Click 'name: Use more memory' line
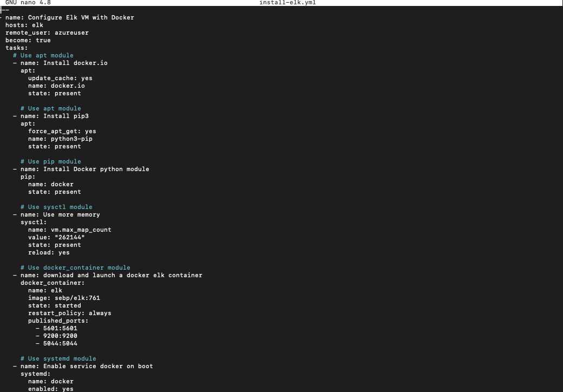This screenshot has width=563, height=392. [x=60, y=214]
